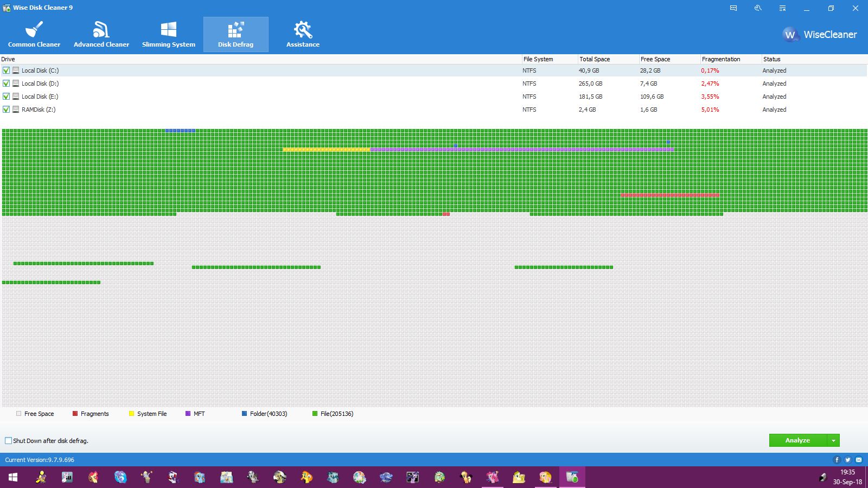
Task: Expand the Analyze button dropdown arrow
Action: tap(833, 441)
